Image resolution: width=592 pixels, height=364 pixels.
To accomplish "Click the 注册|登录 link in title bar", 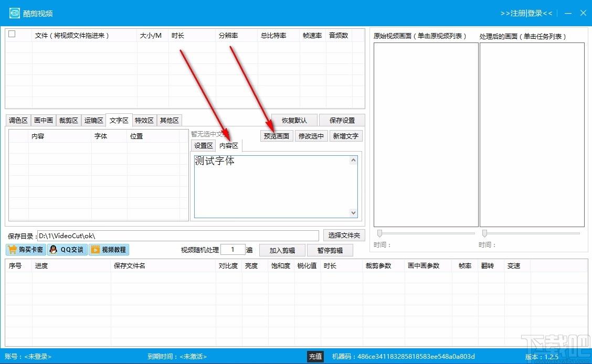I will pyautogui.click(x=526, y=13).
